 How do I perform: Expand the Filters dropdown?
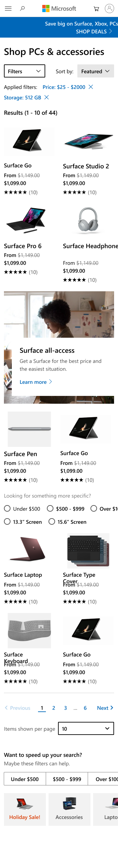point(24,71)
